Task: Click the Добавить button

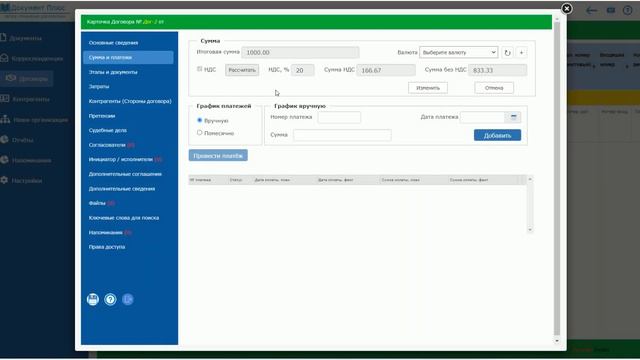Action: click(x=497, y=136)
